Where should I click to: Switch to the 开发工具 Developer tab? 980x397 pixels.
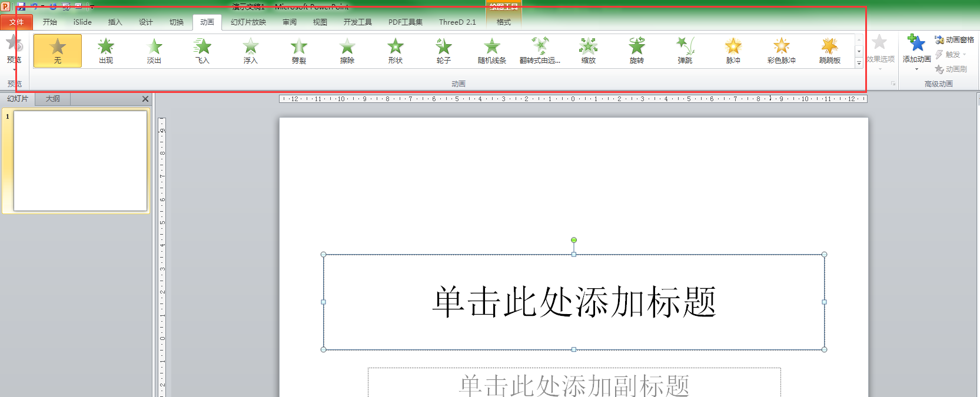358,22
